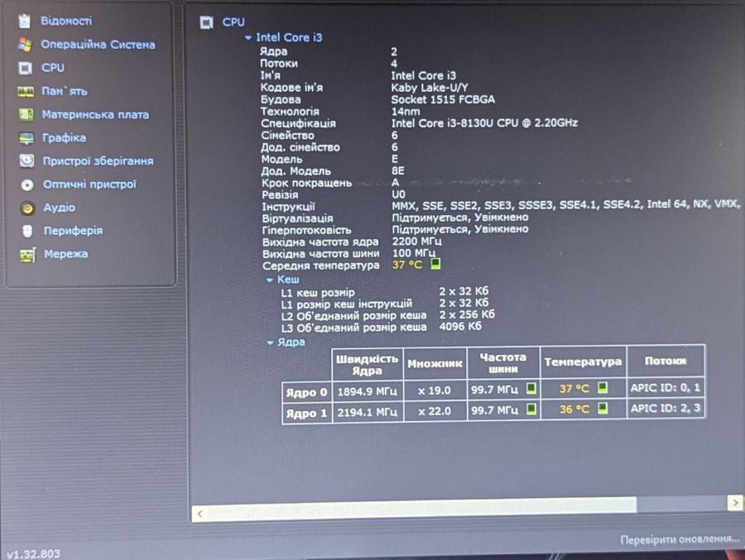Viewport: 745px width, 560px height.
Task: Click the Потоки column header
Action: coord(666,361)
